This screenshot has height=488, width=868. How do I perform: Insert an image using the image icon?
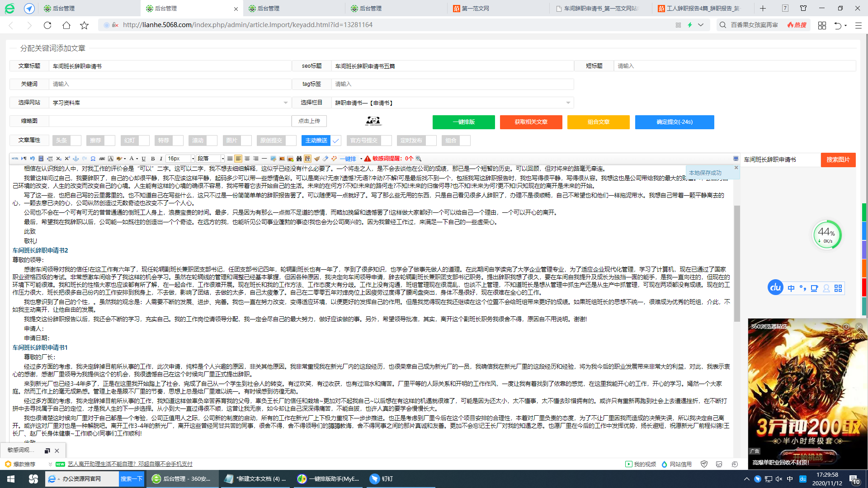pos(281,159)
